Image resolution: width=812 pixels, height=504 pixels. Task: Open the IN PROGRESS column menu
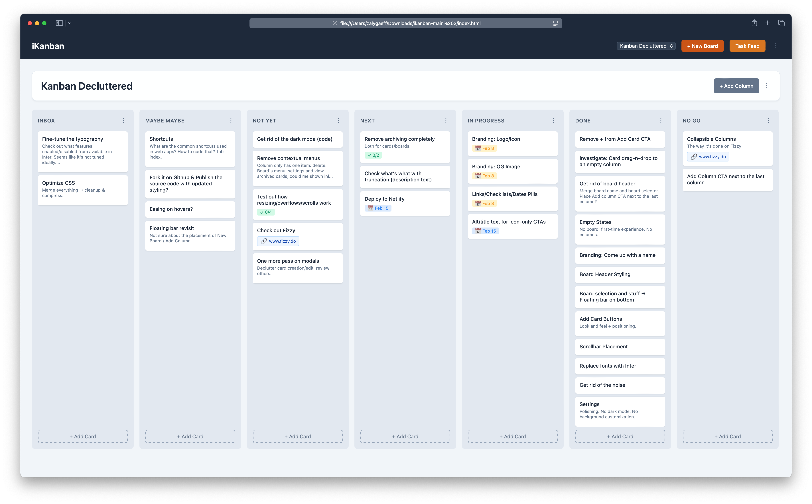pos(553,121)
